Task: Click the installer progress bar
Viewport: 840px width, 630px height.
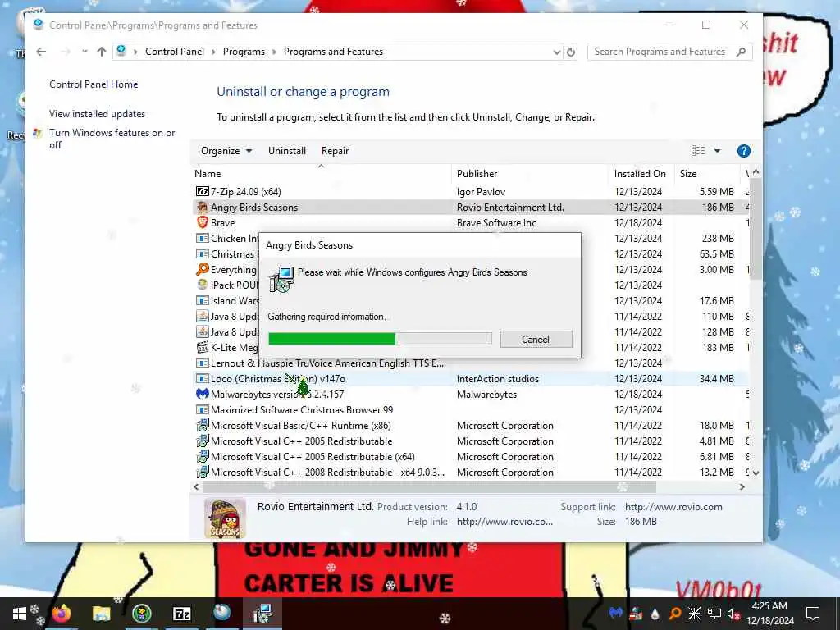Action: tap(380, 339)
